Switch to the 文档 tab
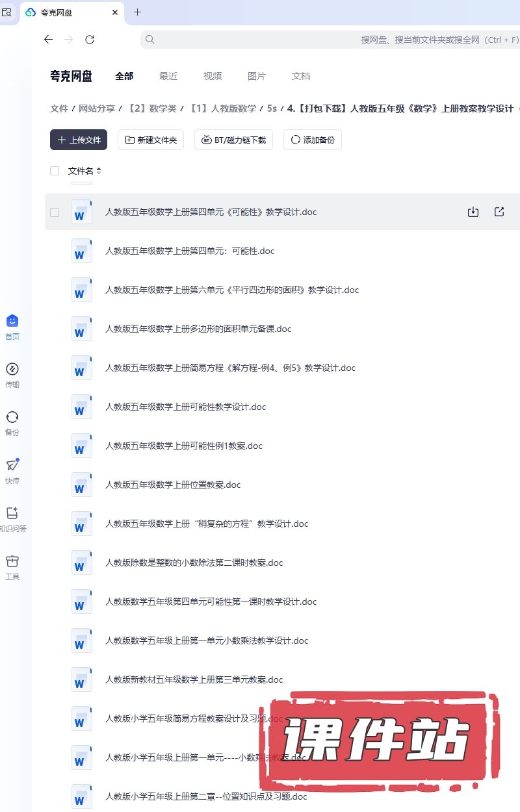 301,76
